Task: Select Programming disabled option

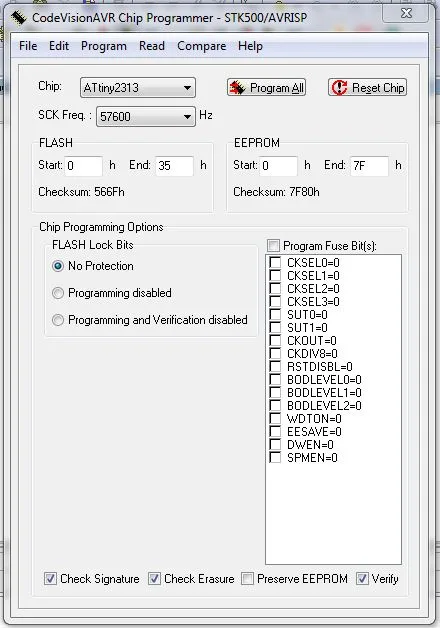Action: click(x=58, y=293)
